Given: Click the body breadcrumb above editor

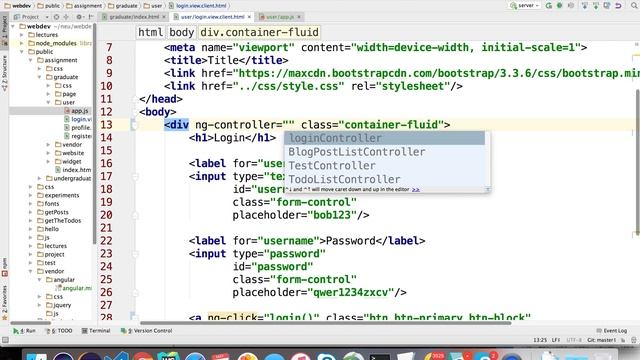Looking at the screenshot, I should point(182,32).
